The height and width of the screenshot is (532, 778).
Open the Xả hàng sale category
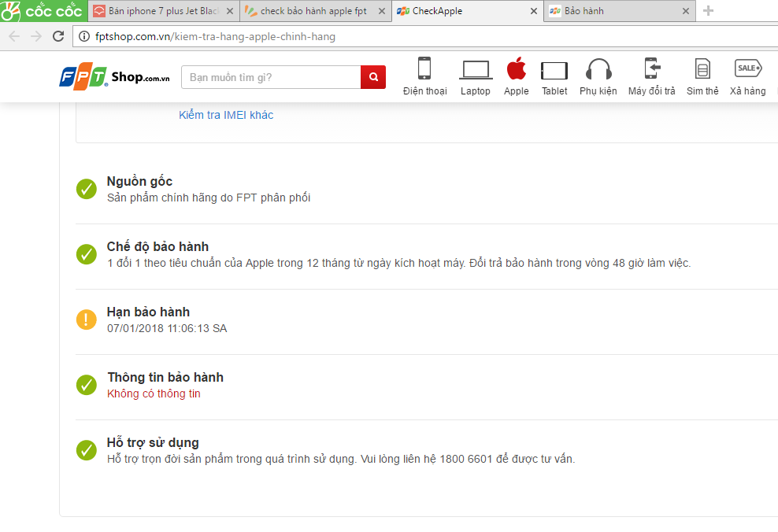[x=747, y=76]
